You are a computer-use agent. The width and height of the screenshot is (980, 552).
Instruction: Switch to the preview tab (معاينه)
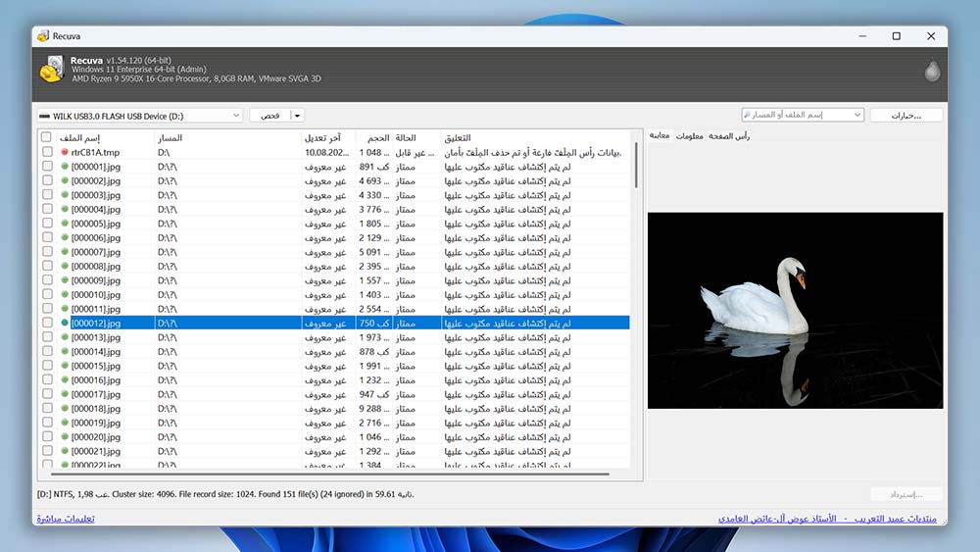tap(659, 135)
